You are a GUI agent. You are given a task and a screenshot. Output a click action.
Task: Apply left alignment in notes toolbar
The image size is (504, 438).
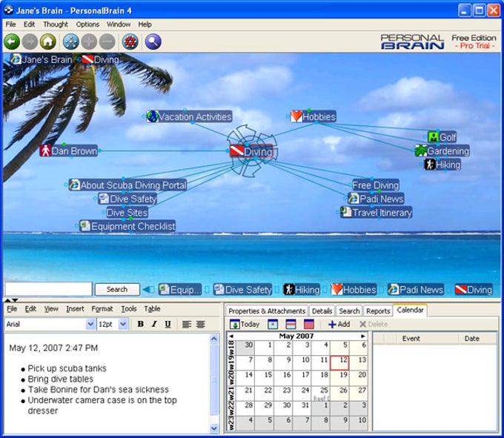[x=187, y=325]
